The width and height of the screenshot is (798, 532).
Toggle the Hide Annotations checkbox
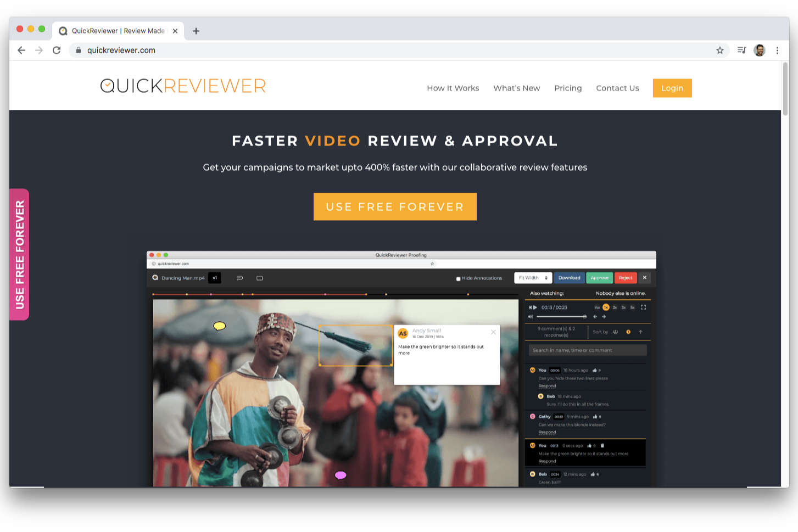tap(459, 279)
